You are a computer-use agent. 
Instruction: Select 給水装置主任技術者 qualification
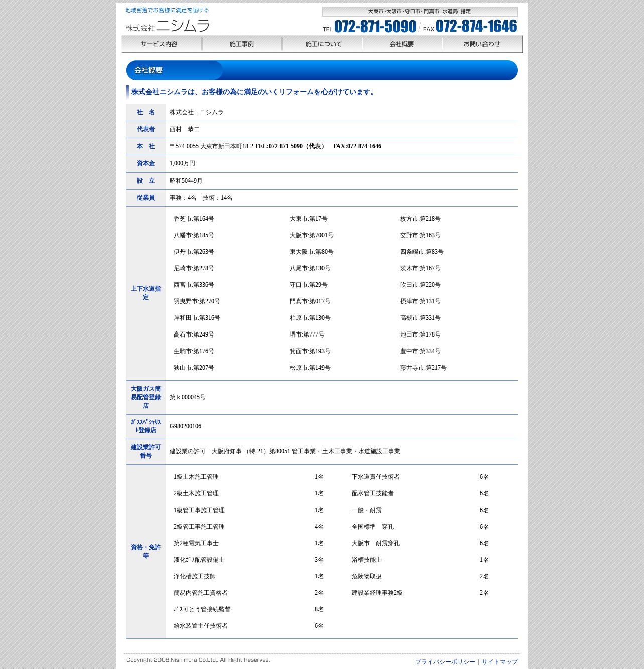point(201,626)
